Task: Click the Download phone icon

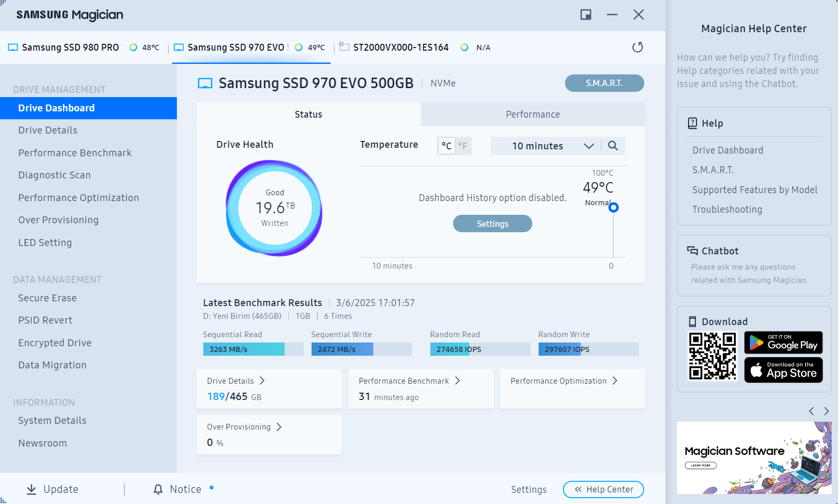Action: click(692, 321)
